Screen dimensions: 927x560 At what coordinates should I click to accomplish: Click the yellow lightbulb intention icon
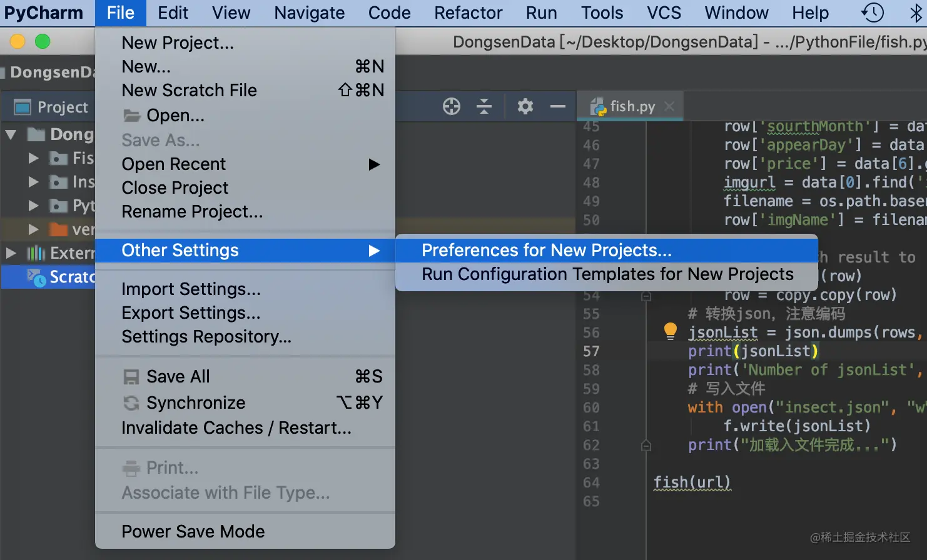tap(670, 331)
